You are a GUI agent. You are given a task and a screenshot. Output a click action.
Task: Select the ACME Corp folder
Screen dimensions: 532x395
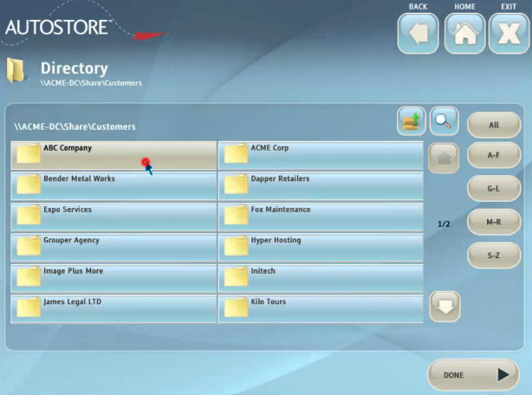(321, 155)
